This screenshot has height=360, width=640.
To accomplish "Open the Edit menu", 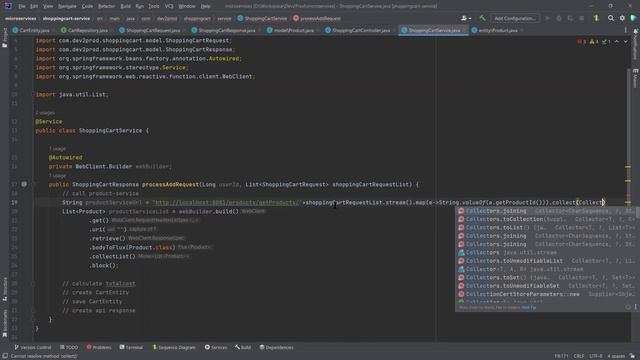I will (34, 6).
